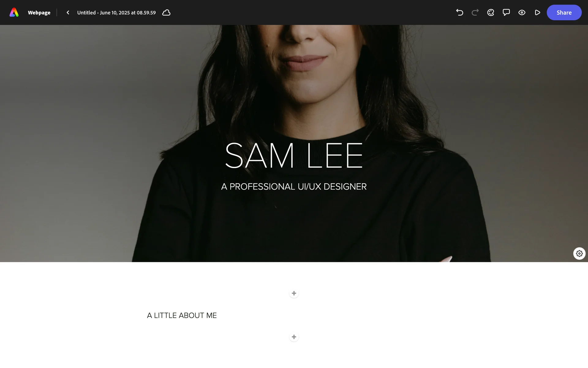Select the Webpage label in header

[39, 13]
